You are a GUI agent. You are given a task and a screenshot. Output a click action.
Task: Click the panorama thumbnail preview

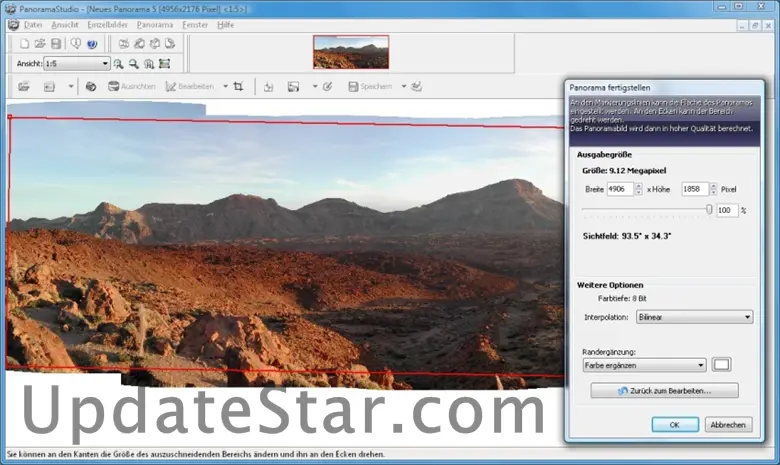351,52
